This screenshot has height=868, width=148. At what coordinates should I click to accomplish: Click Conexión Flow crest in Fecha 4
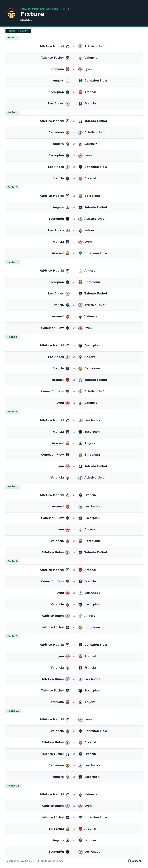pyautogui.click(x=68, y=328)
